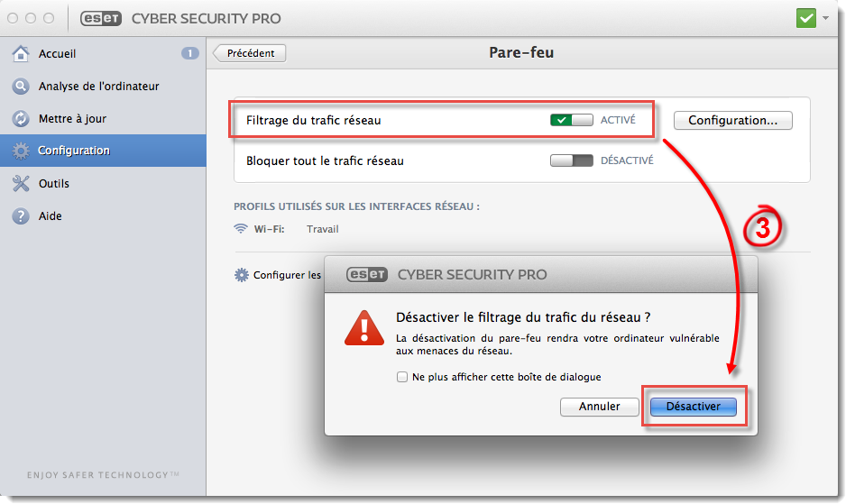This screenshot has height=504, width=846.
Task: Click the gear icon beside Configurer les
Action: (x=241, y=275)
